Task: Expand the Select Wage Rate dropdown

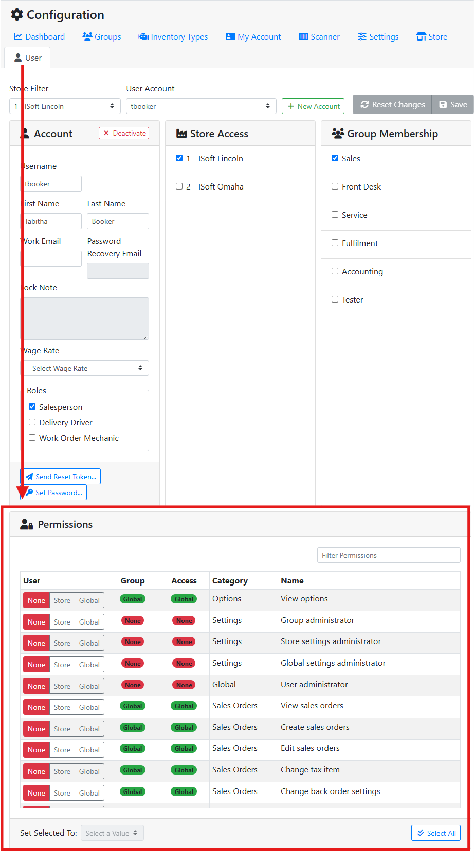Action: pos(84,368)
